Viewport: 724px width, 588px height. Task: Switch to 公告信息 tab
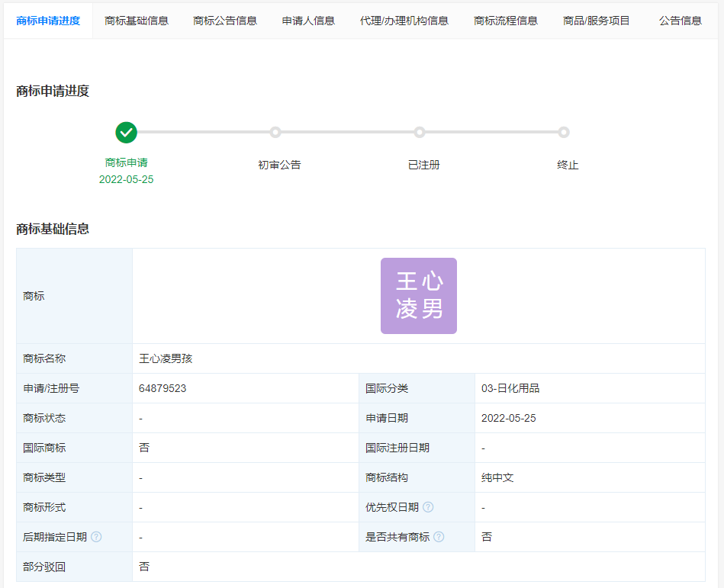pos(681,21)
